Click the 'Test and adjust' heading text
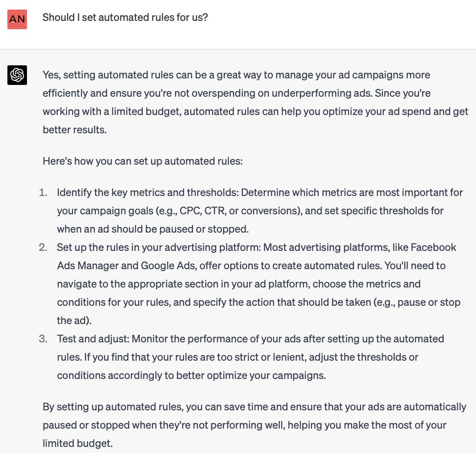 pyautogui.click(x=93, y=339)
